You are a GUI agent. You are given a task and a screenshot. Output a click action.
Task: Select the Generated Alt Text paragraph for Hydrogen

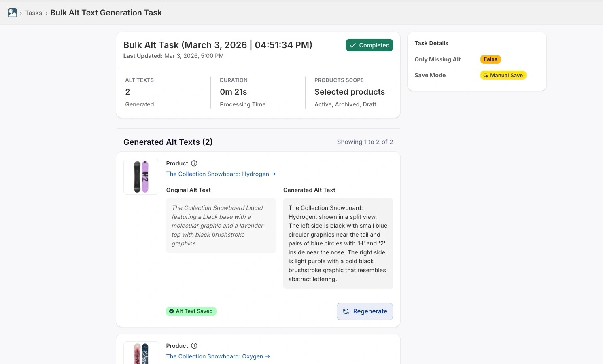pyautogui.click(x=338, y=243)
